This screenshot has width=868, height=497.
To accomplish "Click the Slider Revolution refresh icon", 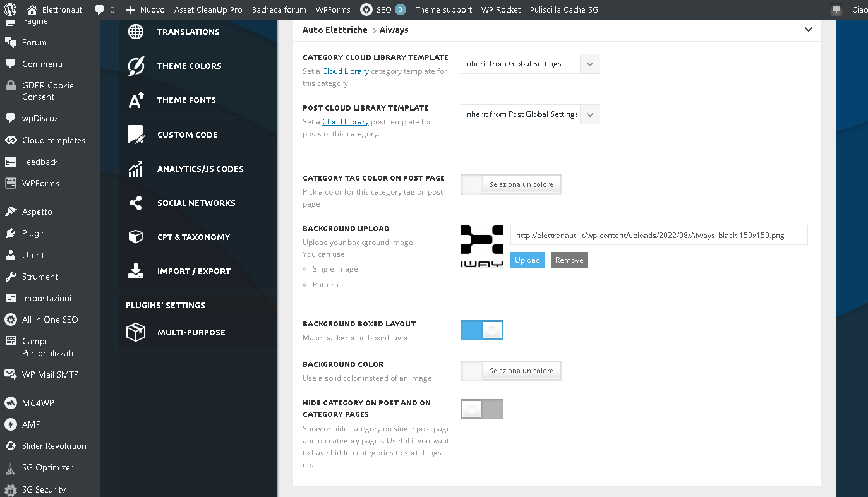I will pos(11,446).
